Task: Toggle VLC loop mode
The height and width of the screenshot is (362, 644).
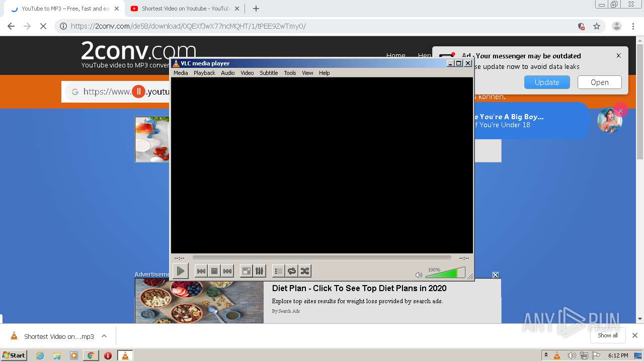Action: click(x=291, y=271)
